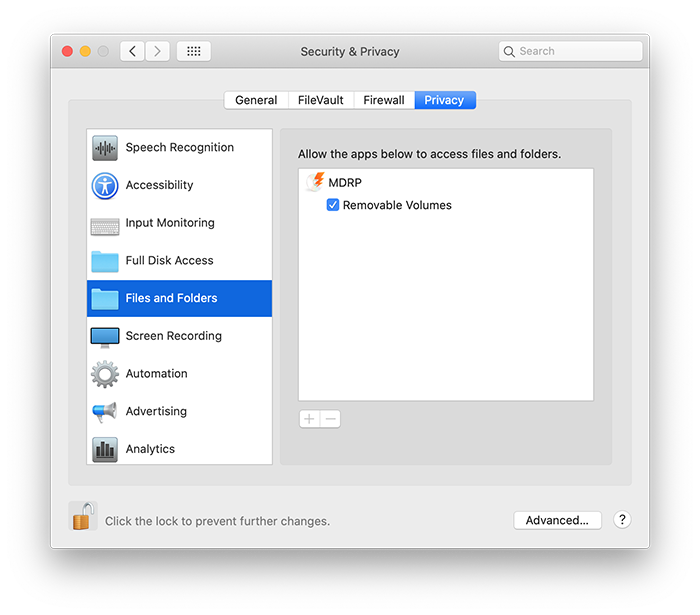Close the Security & Privacy window
This screenshot has width=700, height=615.
67,51
